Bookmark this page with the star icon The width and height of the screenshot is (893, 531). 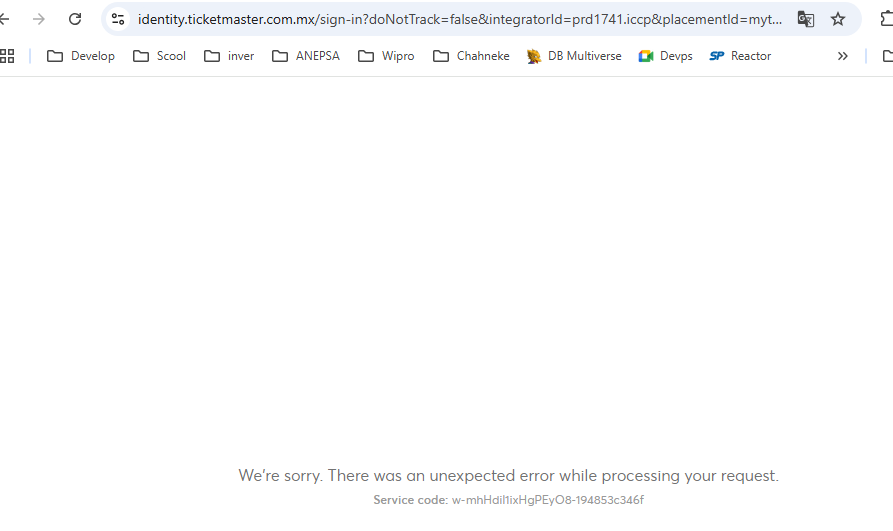[x=837, y=19]
